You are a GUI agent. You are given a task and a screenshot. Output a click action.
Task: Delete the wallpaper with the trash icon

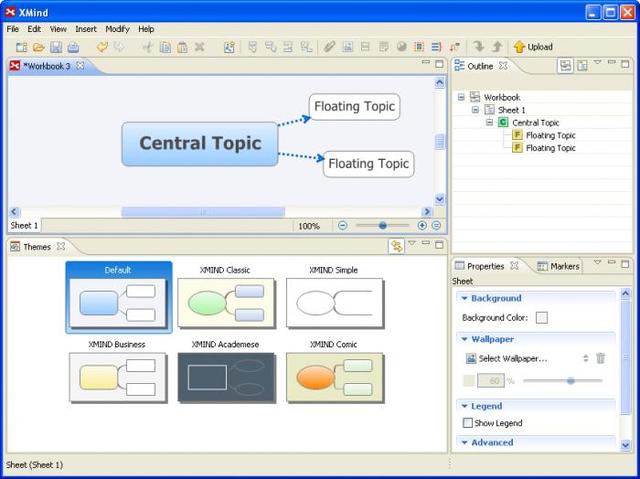click(600, 358)
